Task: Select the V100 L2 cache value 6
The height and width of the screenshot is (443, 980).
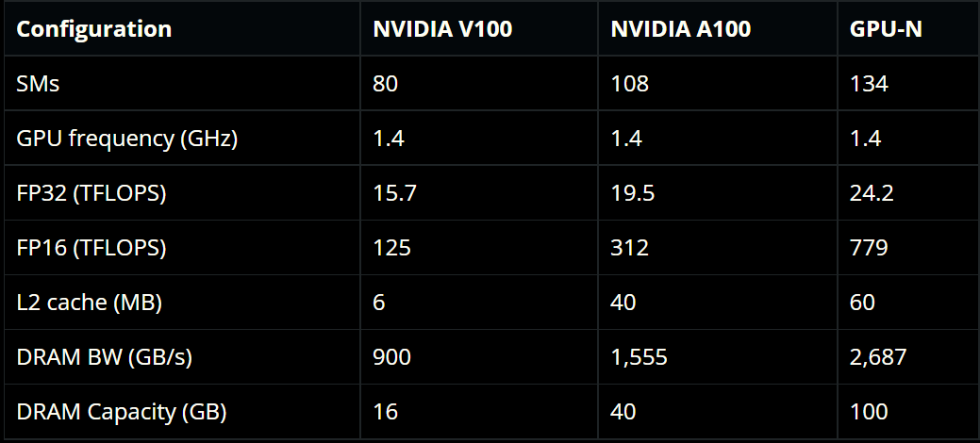Action: pos(379,303)
